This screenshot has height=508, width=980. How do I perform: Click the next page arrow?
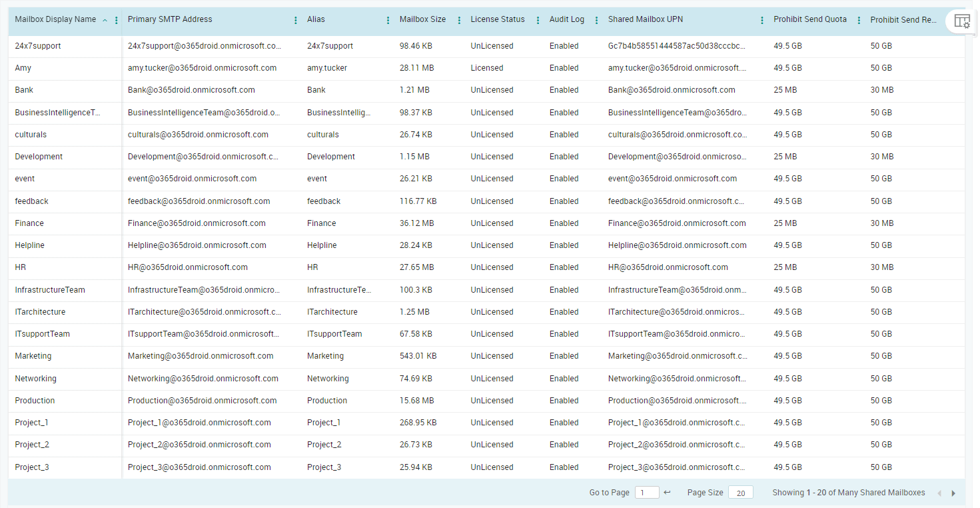(953, 493)
